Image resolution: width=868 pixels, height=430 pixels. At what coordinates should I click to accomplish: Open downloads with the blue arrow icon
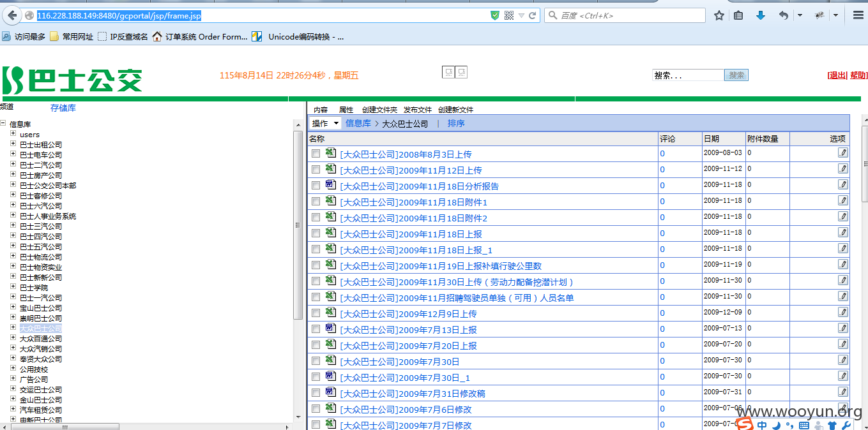(760, 15)
